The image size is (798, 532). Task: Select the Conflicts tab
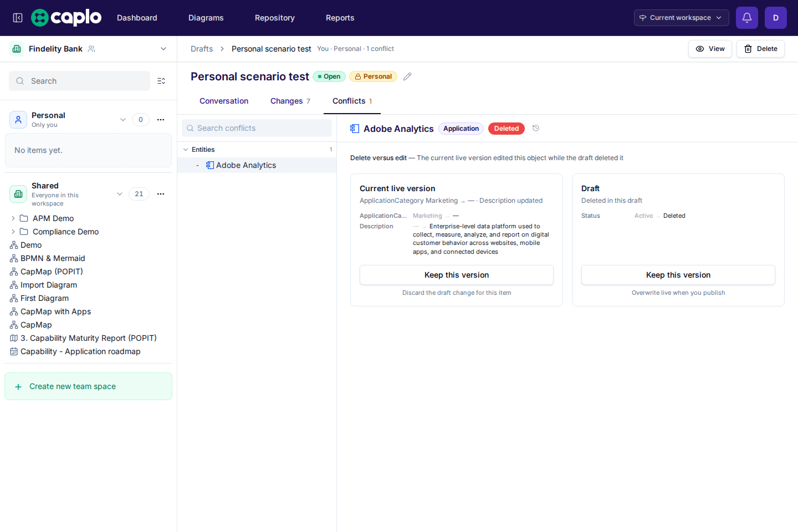pyautogui.click(x=352, y=101)
